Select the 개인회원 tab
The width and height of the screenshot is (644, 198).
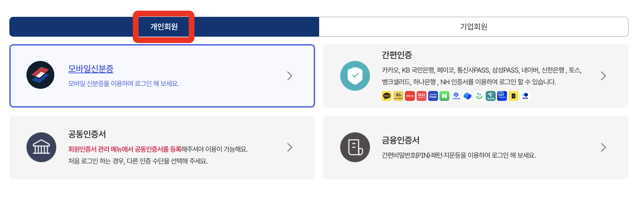164,26
